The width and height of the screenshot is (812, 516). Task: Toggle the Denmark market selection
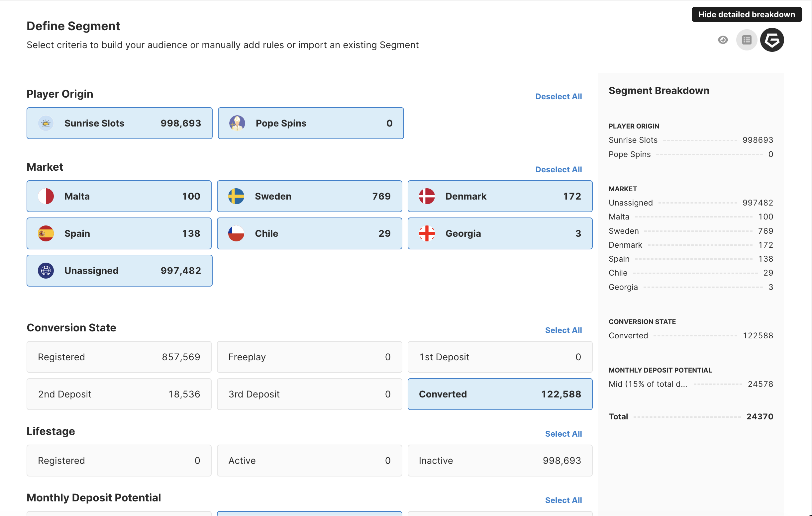(x=500, y=196)
